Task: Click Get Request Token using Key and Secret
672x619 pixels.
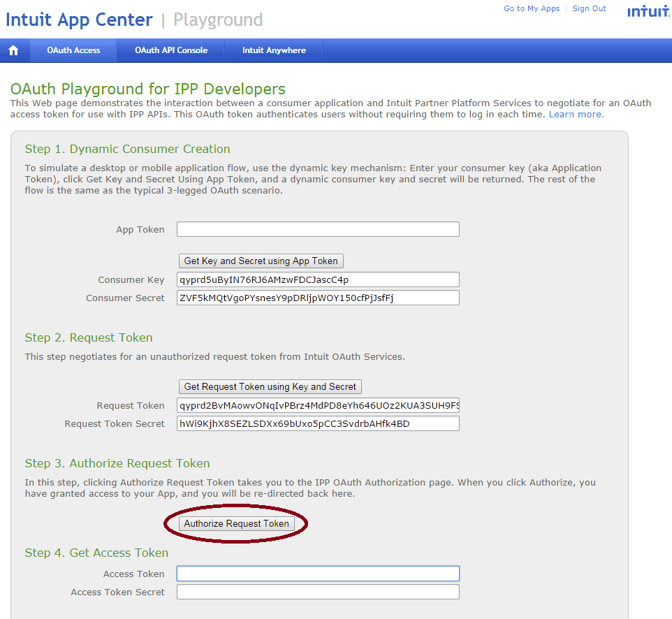Action: (x=270, y=386)
